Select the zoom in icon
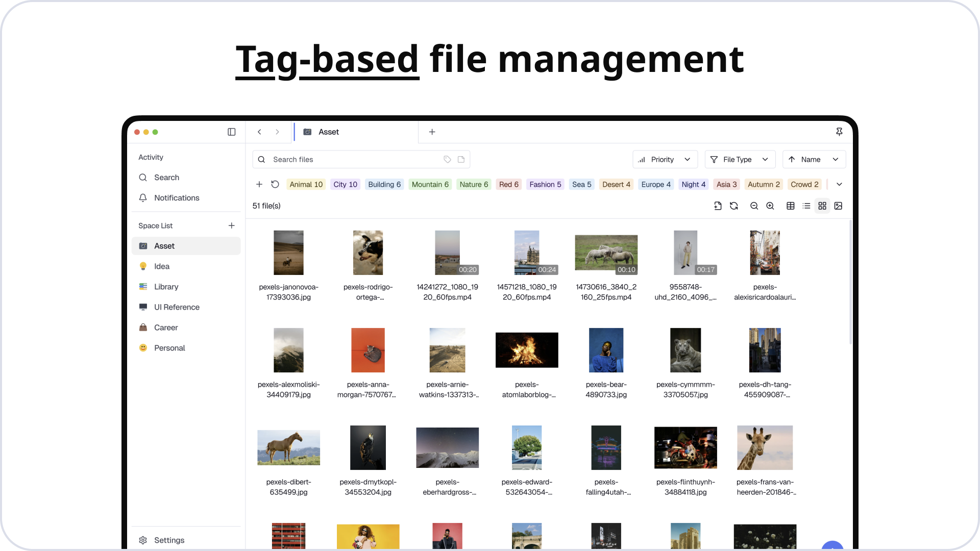 [x=770, y=206]
